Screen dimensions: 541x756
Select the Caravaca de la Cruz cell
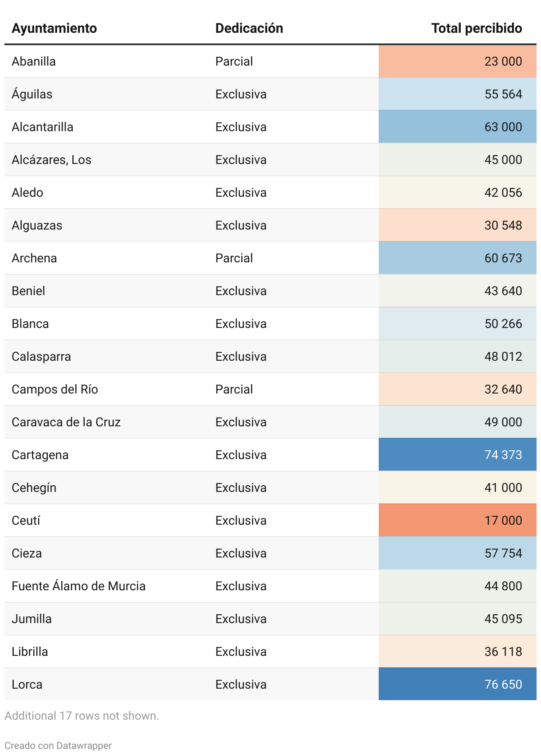coord(66,422)
